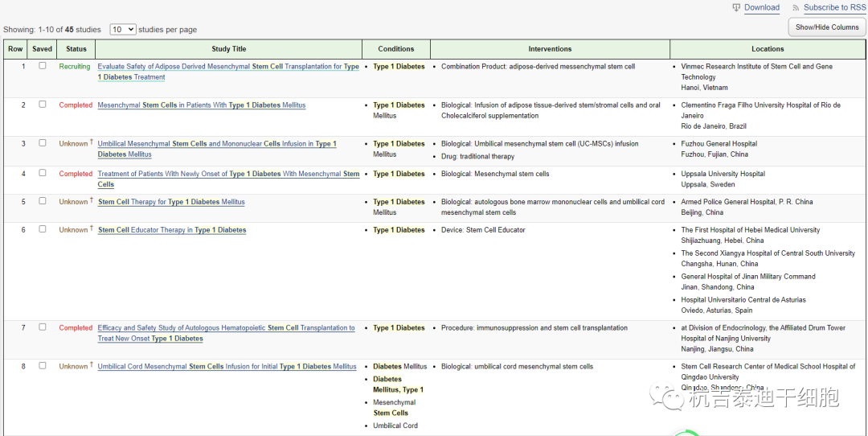Screen dimensions: 868x436
Task: Click 'Armed Police General Hospital' location
Action: [747, 202]
